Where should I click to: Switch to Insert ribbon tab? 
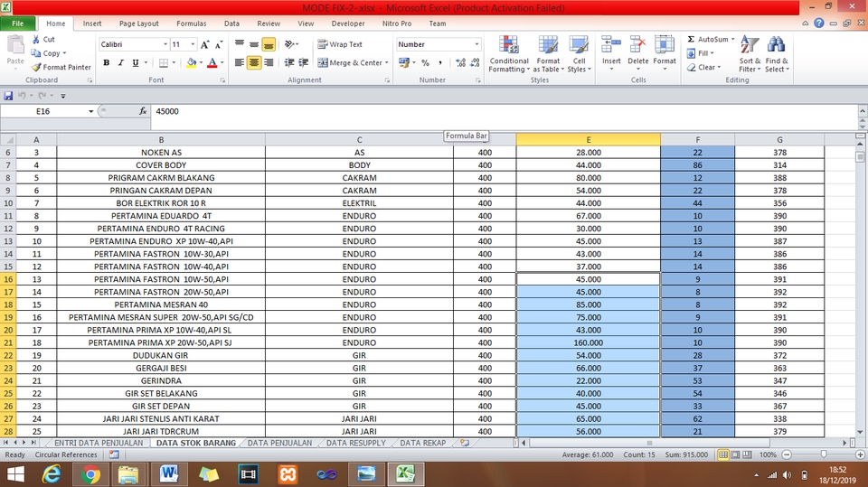point(92,23)
